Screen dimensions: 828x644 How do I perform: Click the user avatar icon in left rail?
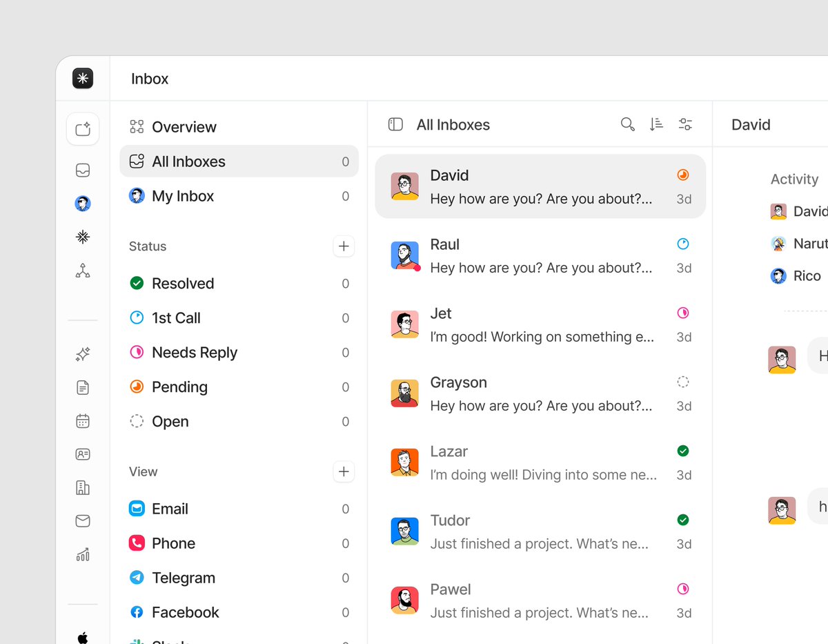[83, 204]
